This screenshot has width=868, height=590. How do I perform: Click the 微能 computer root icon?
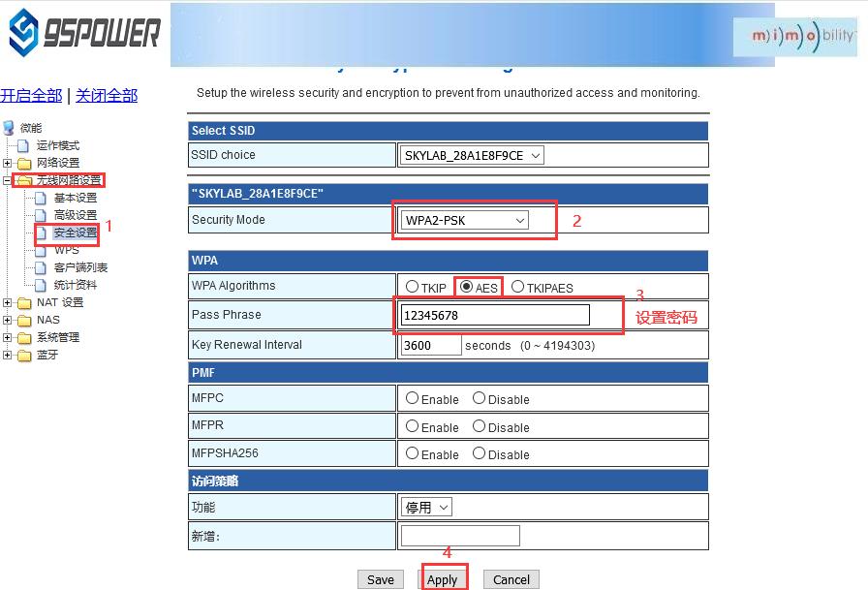click(x=9, y=128)
